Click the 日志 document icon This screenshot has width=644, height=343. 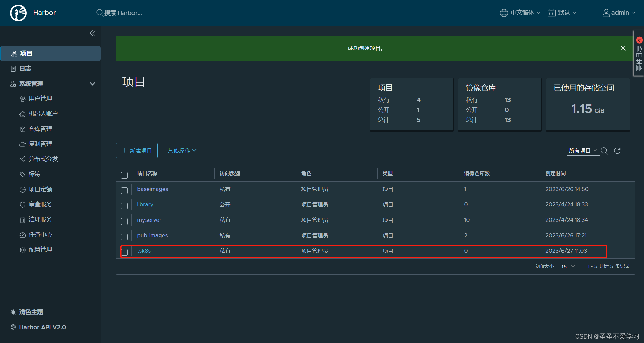pyautogui.click(x=13, y=69)
